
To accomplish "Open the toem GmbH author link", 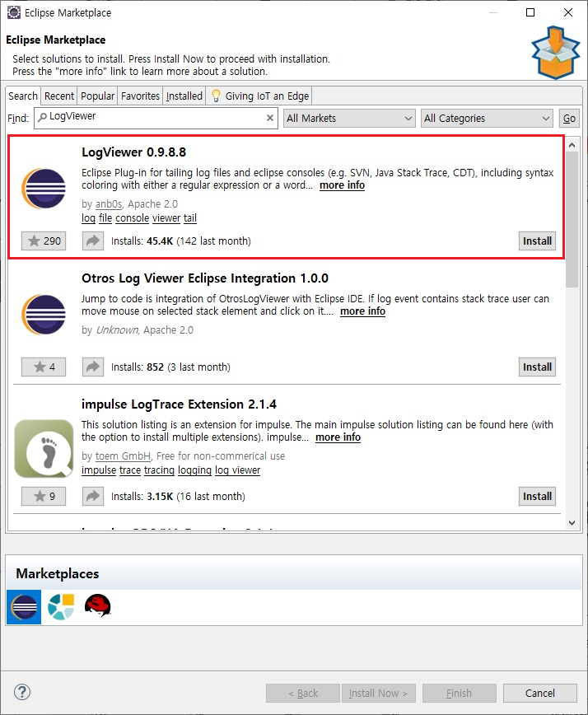I will point(123,456).
